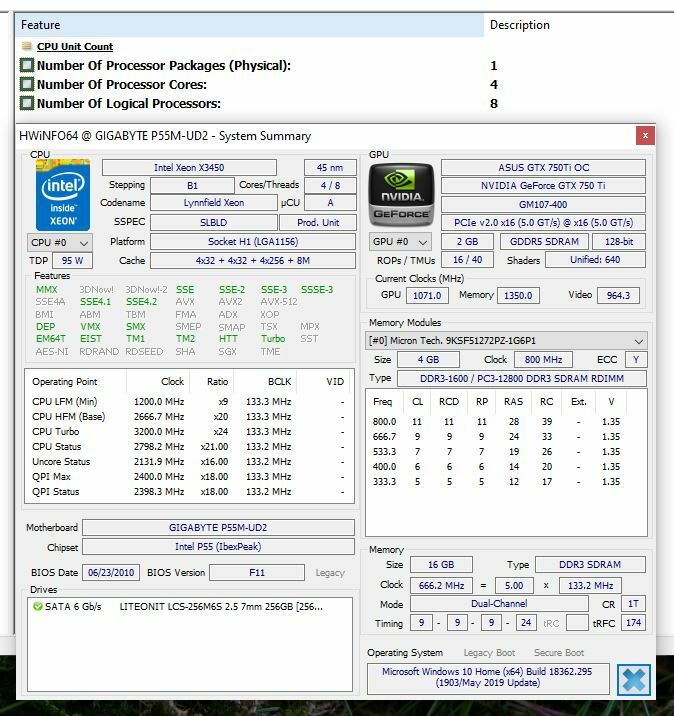Viewport: 674px width, 716px height.
Task: Click chip icon beside Processor Packages row
Action: (x=27, y=65)
